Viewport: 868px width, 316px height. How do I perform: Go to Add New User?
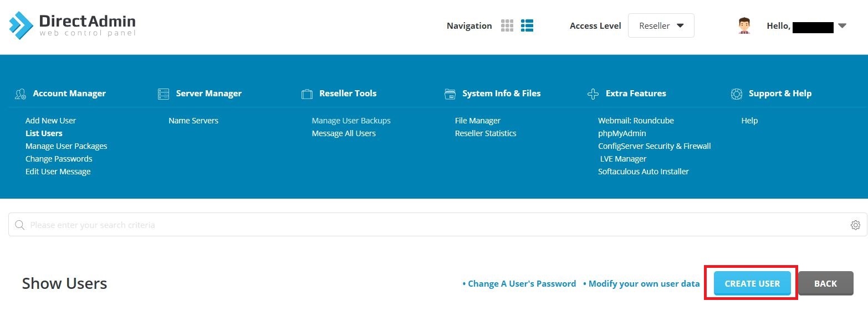tap(50, 121)
